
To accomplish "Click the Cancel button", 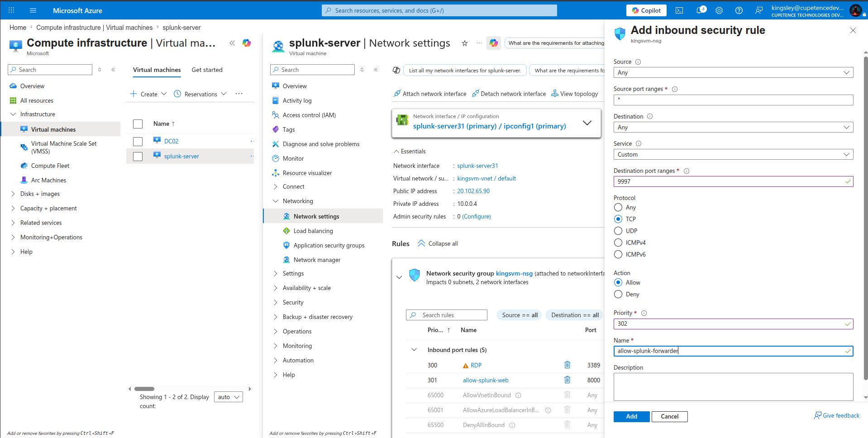I will [x=669, y=416].
